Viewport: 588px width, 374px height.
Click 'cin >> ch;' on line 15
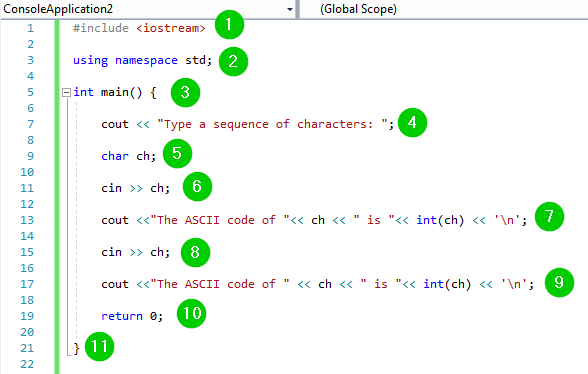(135, 252)
